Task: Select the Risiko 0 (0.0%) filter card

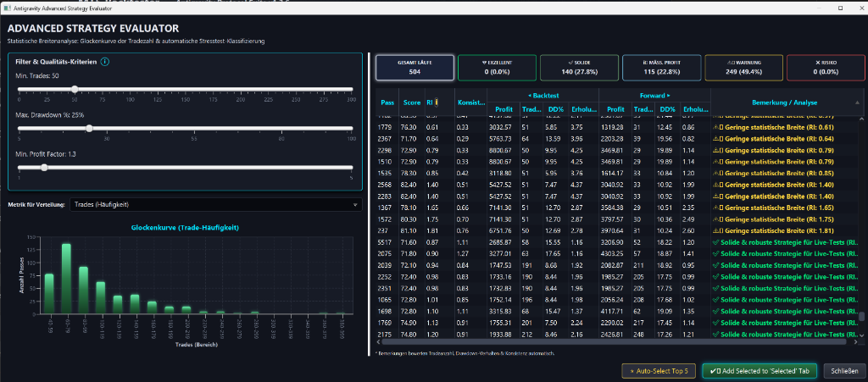Action: pyautogui.click(x=826, y=68)
